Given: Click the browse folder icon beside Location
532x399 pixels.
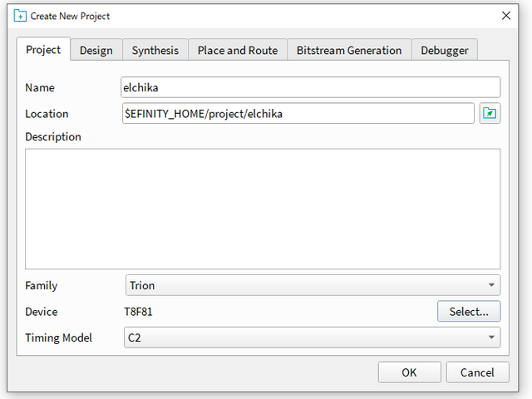Looking at the screenshot, I should 490,114.
